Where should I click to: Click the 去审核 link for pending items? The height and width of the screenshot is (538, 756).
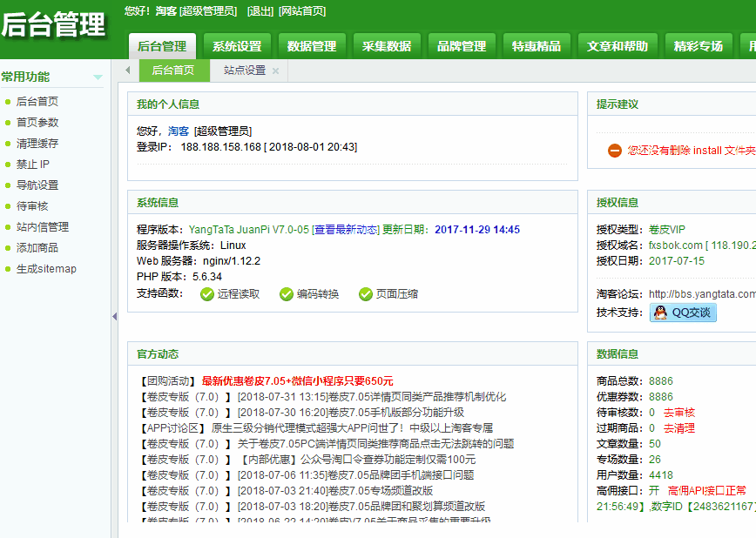click(678, 413)
